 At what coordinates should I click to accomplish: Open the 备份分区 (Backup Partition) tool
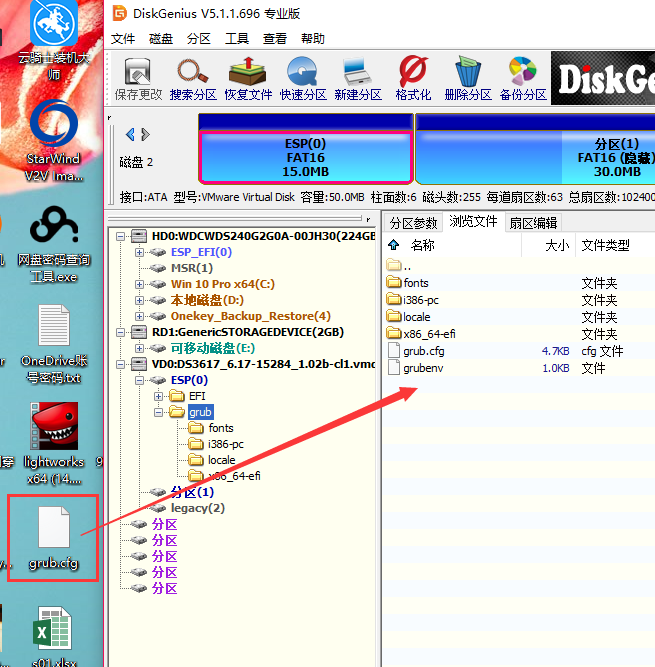pos(523,78)
